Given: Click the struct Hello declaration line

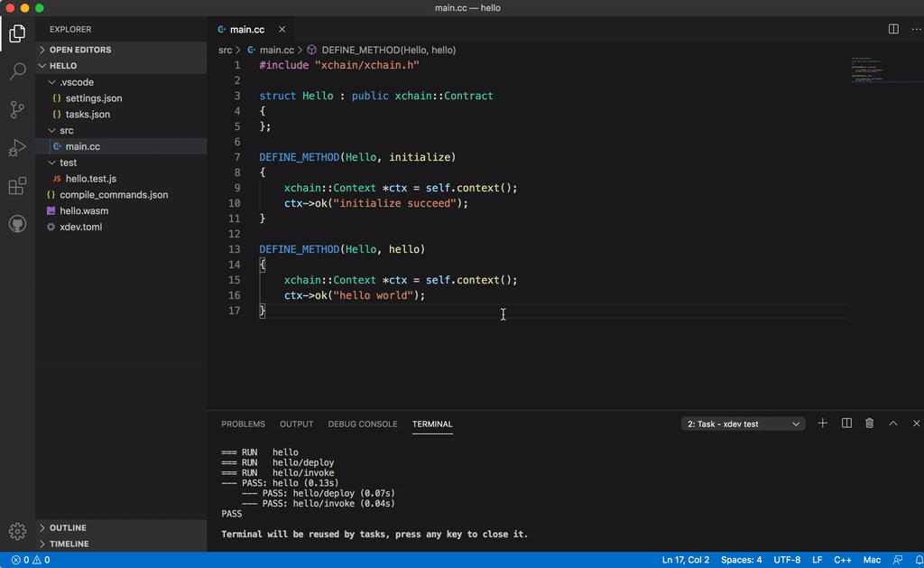Looking at the screenshot, I should 376,96.
